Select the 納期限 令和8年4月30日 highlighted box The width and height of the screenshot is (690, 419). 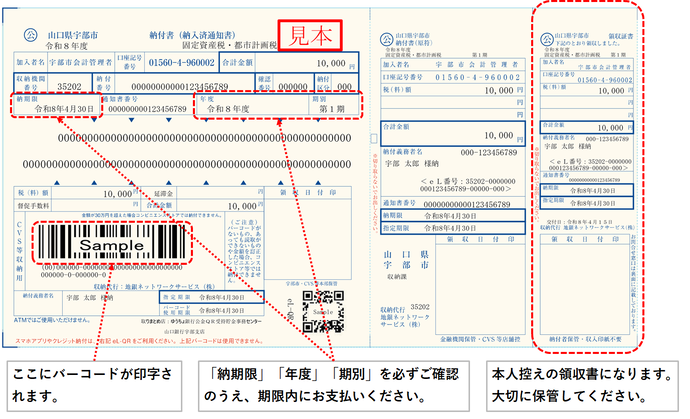click(57, 105)
